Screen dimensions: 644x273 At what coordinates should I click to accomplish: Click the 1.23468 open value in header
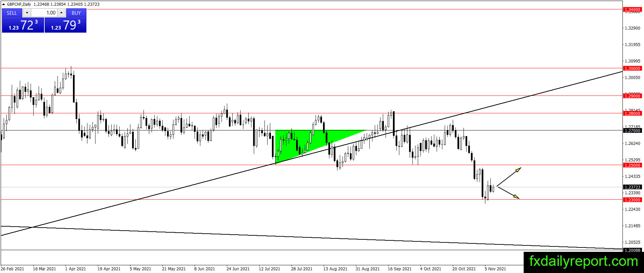pyautogui.click(x=41, y=4)
